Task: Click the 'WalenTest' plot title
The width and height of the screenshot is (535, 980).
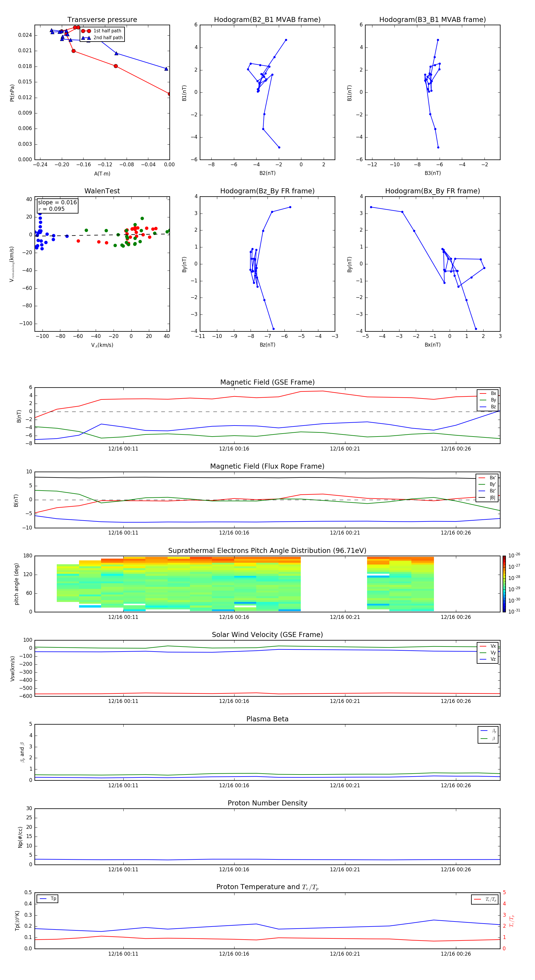Action: tap(102, 191)
